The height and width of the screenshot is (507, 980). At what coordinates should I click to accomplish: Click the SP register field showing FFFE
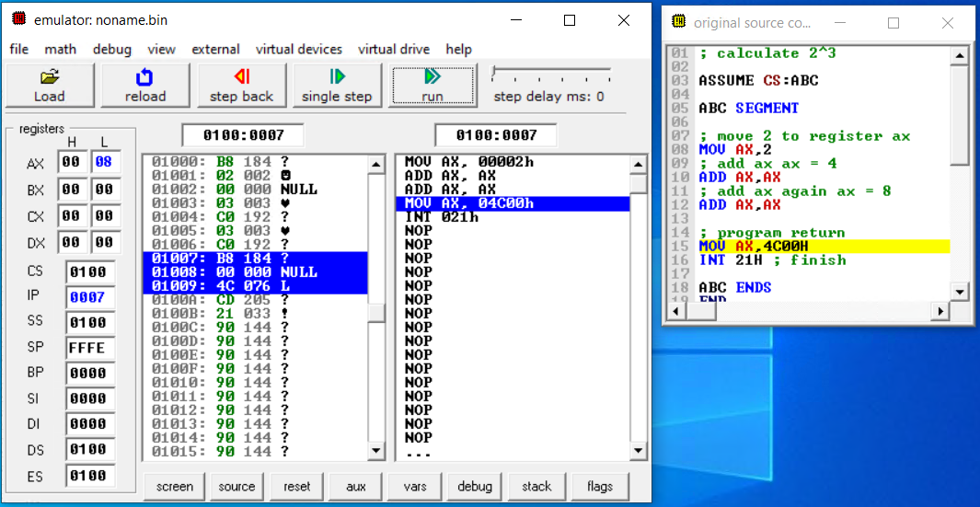(90, 348)
